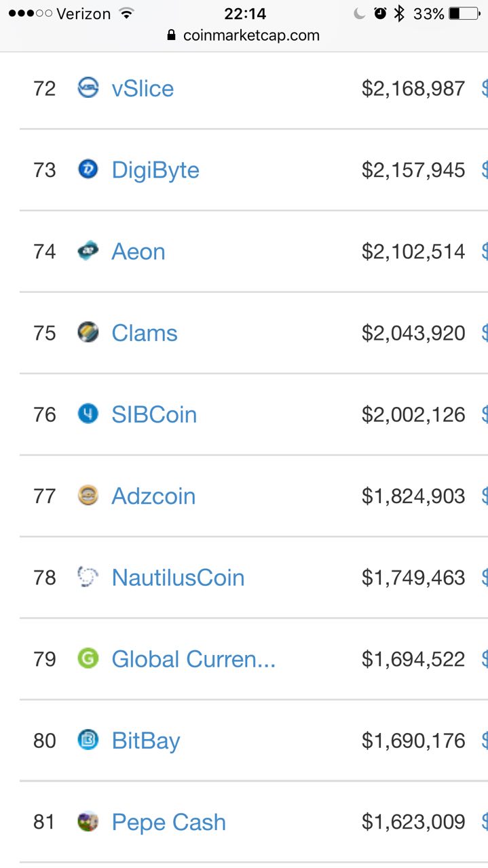Select the NautilusCoin swirl icon
The width and height of the screenshot is (488, 868).
click(x=88, y=577)
